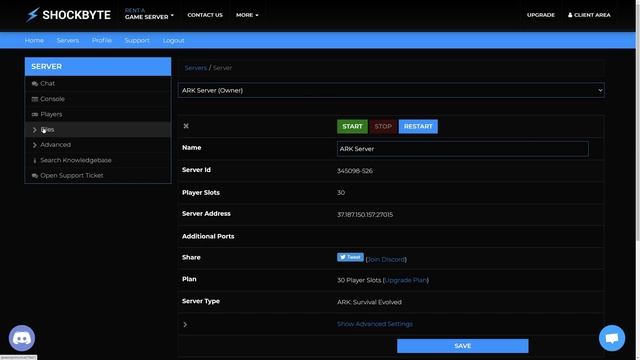Click Show Advanced Settings link

[x=375, y=324]
